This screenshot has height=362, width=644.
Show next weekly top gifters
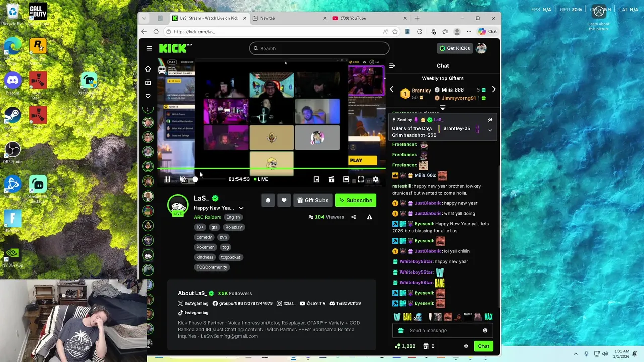(x=493, y=89)
